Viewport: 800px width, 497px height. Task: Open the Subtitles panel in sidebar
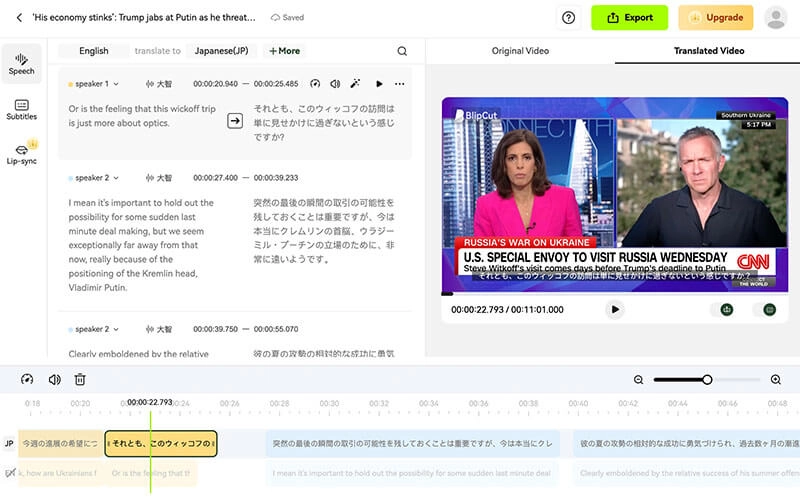pyautogui.click(x=21, y=110)
